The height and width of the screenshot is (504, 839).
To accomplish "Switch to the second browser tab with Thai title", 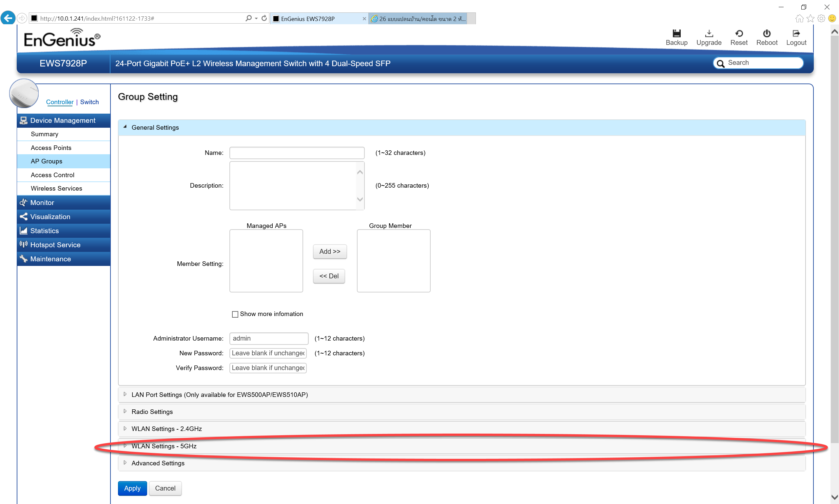I will 418,19.
